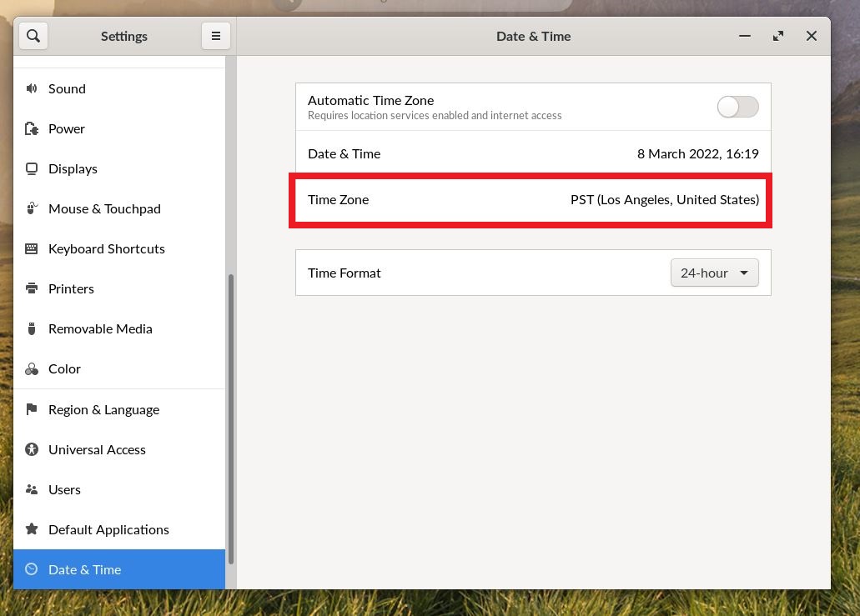Close the Settings window
860x616 pixels.
[x=811, y=36]
